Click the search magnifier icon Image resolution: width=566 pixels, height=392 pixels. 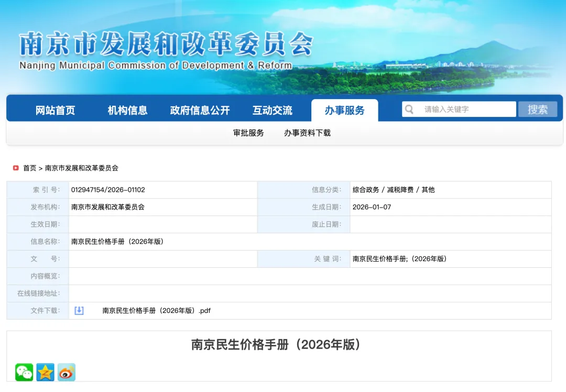pyautogui.click(x=409, y=110)
